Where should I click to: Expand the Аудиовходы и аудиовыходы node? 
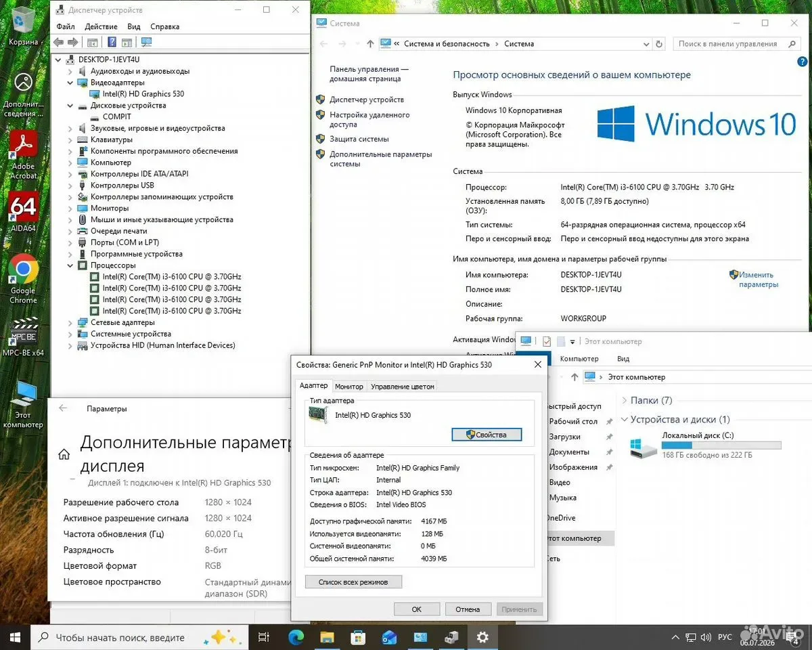coord(70,71)
